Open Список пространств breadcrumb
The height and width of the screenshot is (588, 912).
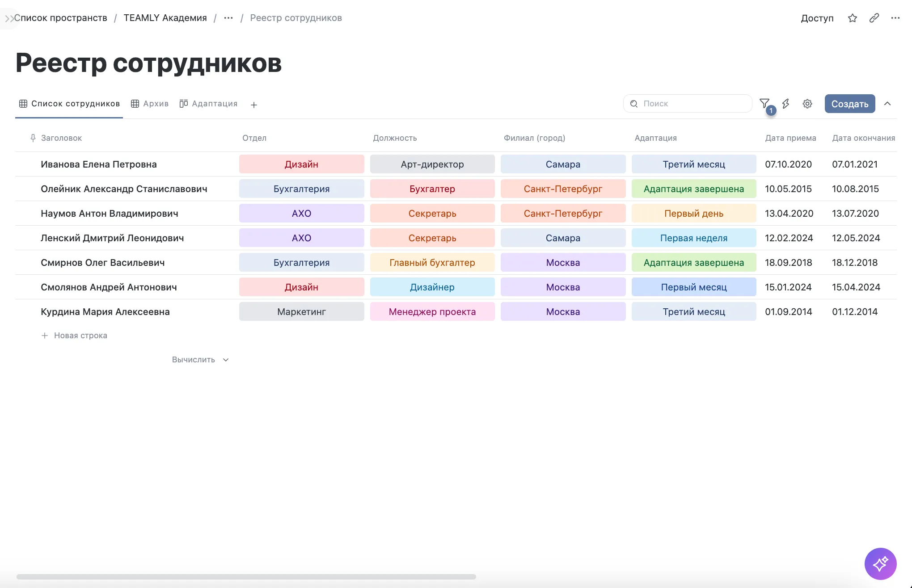[60, 18]
